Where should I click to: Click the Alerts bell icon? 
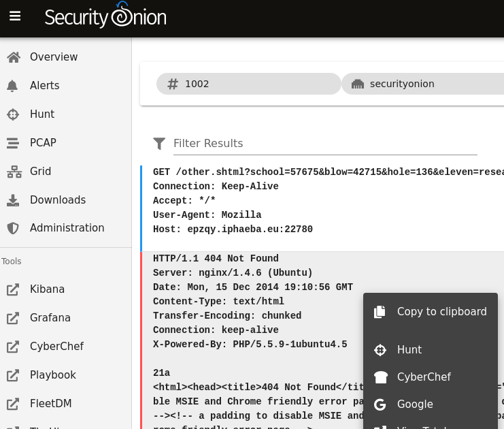12,86
